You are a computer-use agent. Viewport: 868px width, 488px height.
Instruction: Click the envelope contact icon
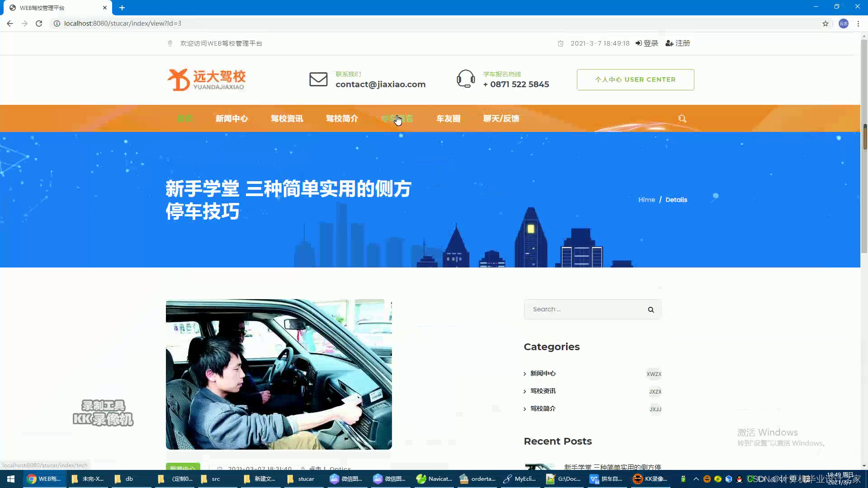(x=318, y=80)
